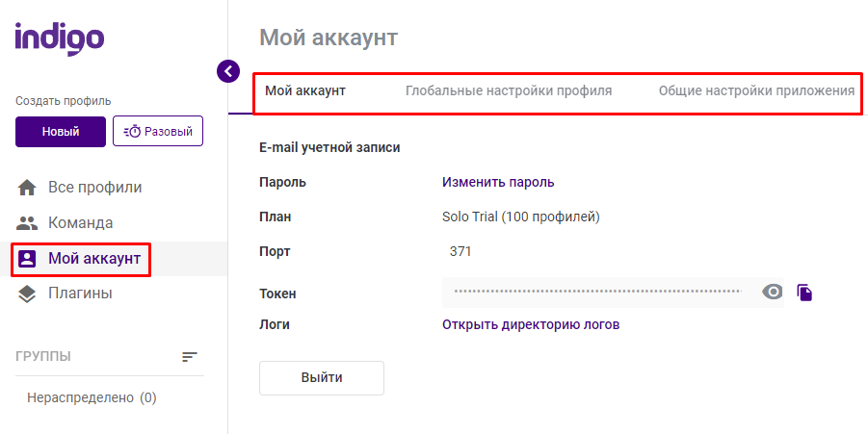
Task: Collapse the sidebar with the chevron button
Action: [x=228, y=71]
